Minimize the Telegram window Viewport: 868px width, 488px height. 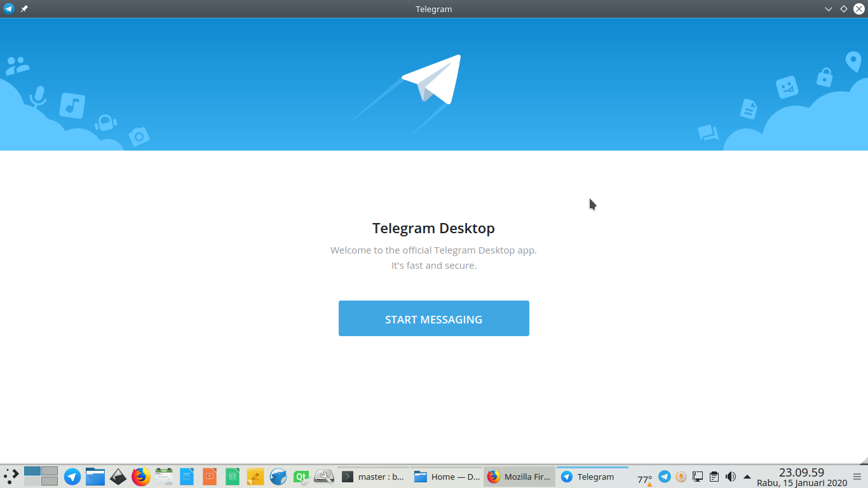(829, 9)
